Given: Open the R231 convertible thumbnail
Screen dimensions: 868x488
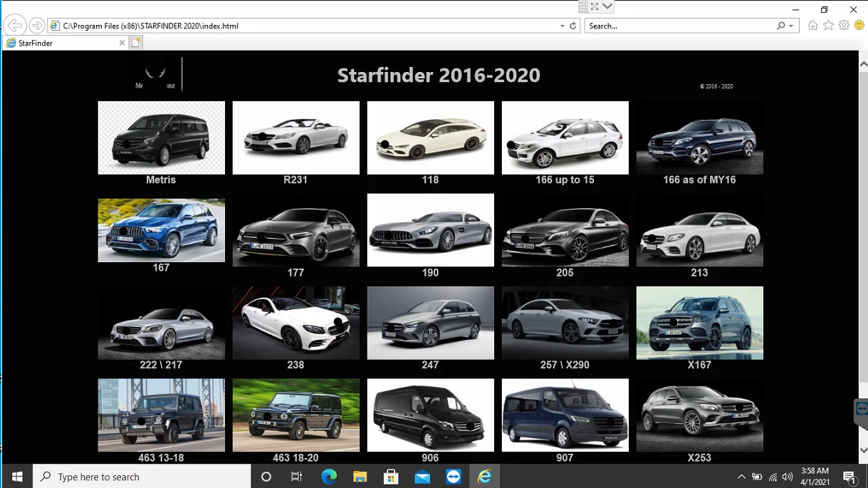Looking at the screenshot, I should click(x=296, y=137).
